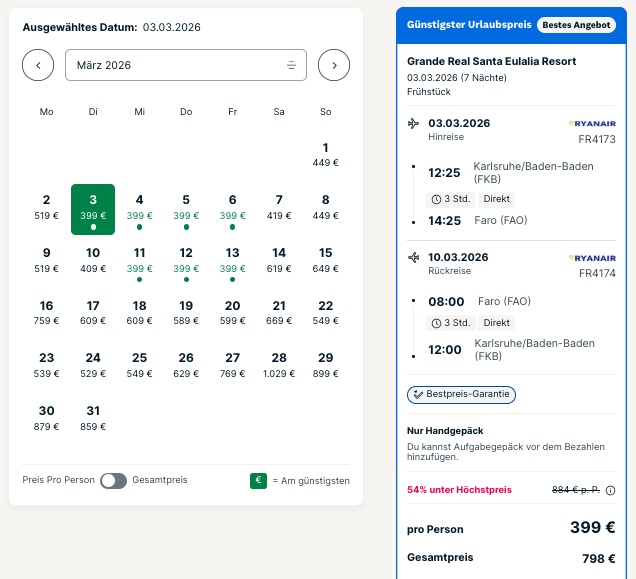Select March 3 at 399 €
Screen dimensions: 636x579
point(93,208)
